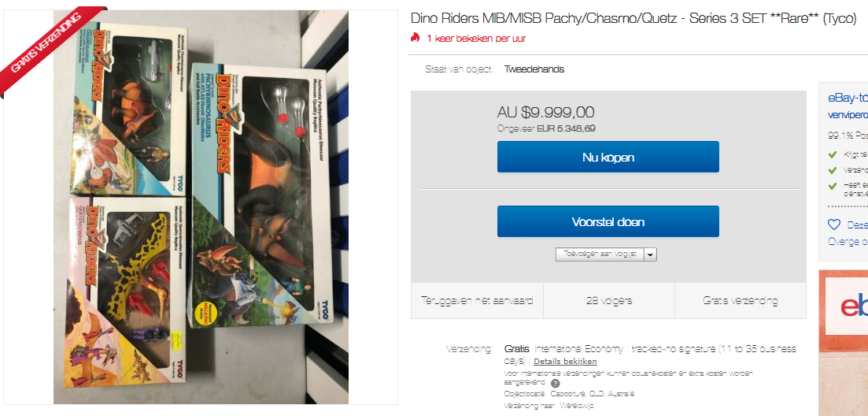
Task: Click the red flame views-per-hour icon
Action: (416, 39)
